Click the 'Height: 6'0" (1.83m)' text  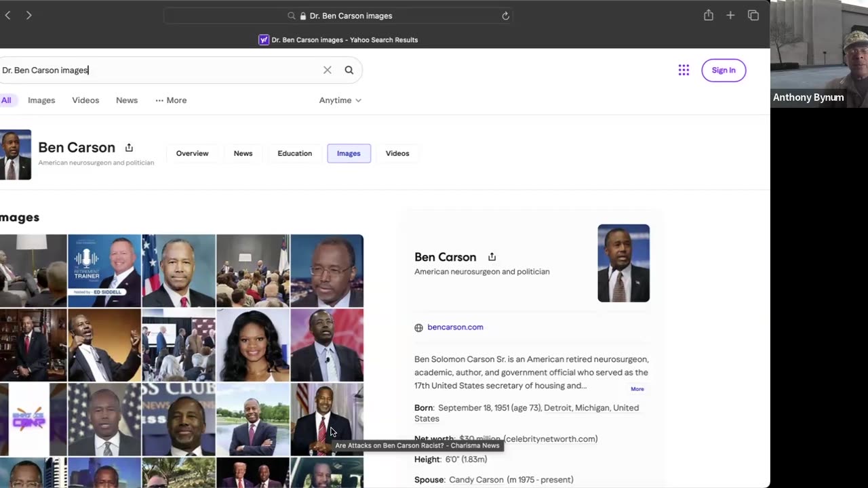(450, 460)
